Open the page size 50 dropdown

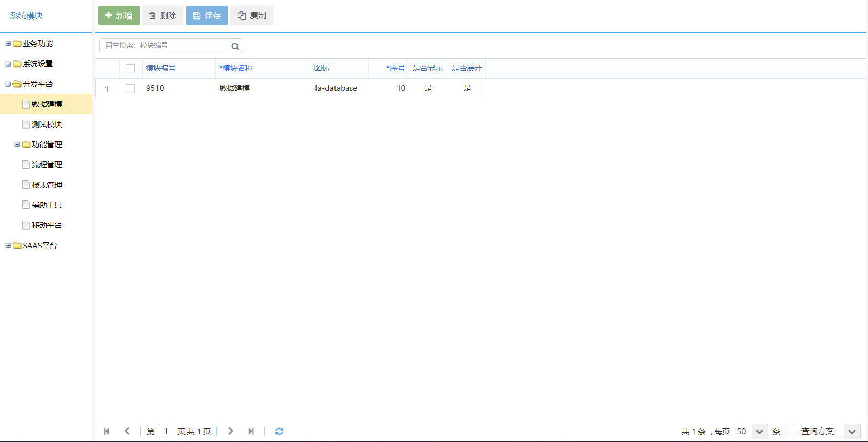759,432
